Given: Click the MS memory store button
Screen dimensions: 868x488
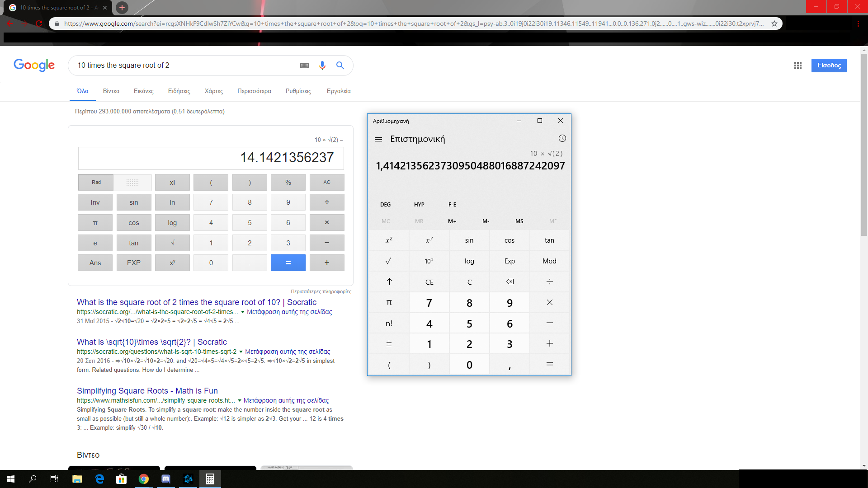Looking at the screenshot, I should pos(519,221).
